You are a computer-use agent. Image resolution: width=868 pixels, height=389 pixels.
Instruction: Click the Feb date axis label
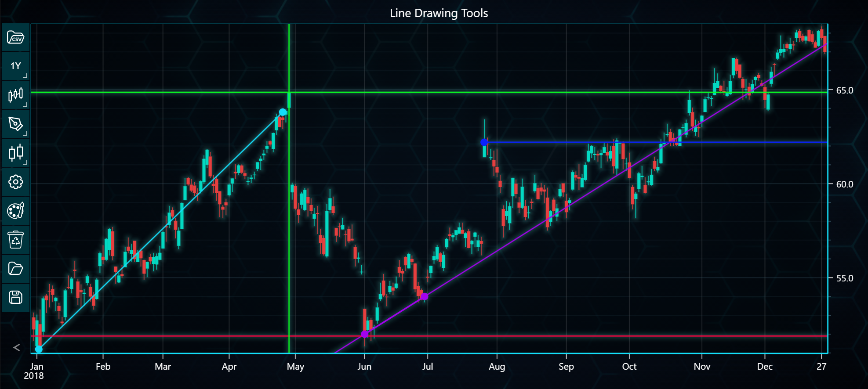click(103, 367)
